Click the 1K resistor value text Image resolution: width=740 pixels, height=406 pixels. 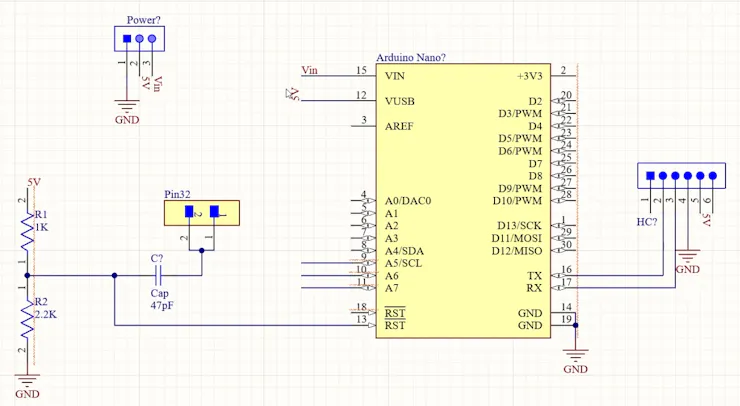coord(42,227)
